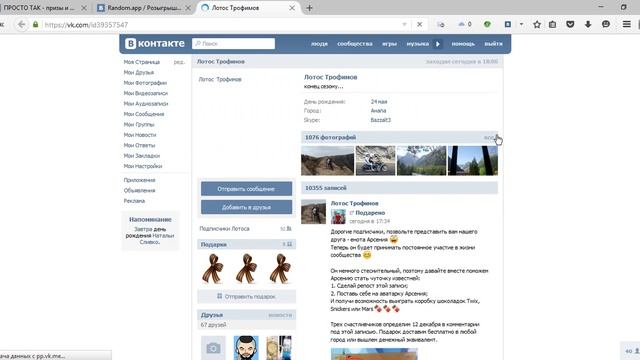Click the chat bubble toolbar icon
This screenshot has height=360, width=640.
606,24
